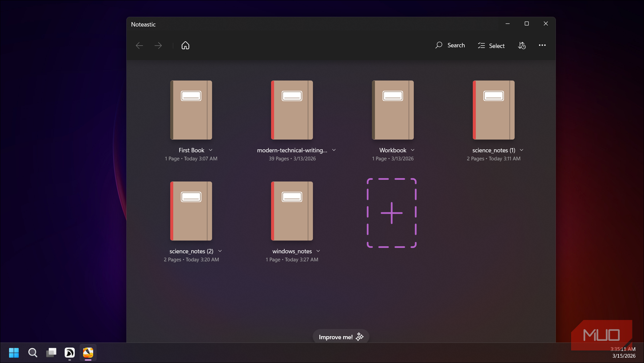
Task: Add a new notebook with the plus tile
Action: point(392,213)
